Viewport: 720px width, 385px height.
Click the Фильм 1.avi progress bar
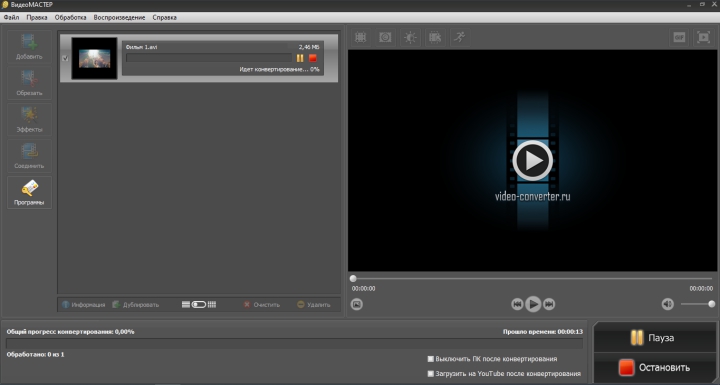[209, 58]
